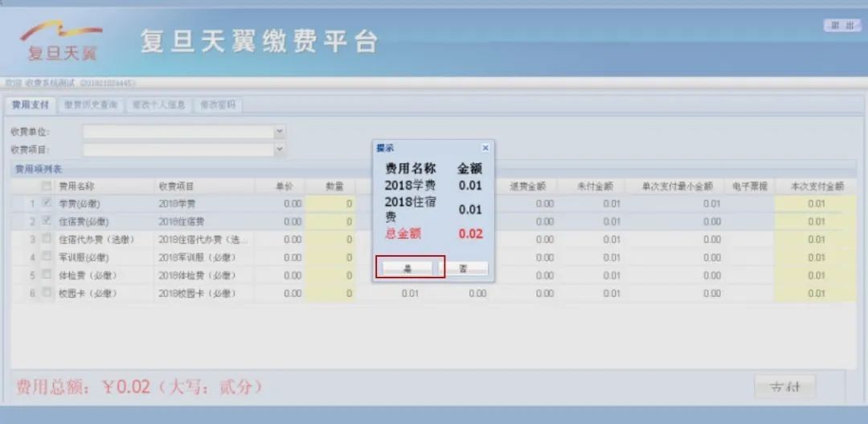Image resolution: width=868 pixels, height=424 pixels.
Task: Expand the 收费单位 dropdown arrow
Action: 279,131
